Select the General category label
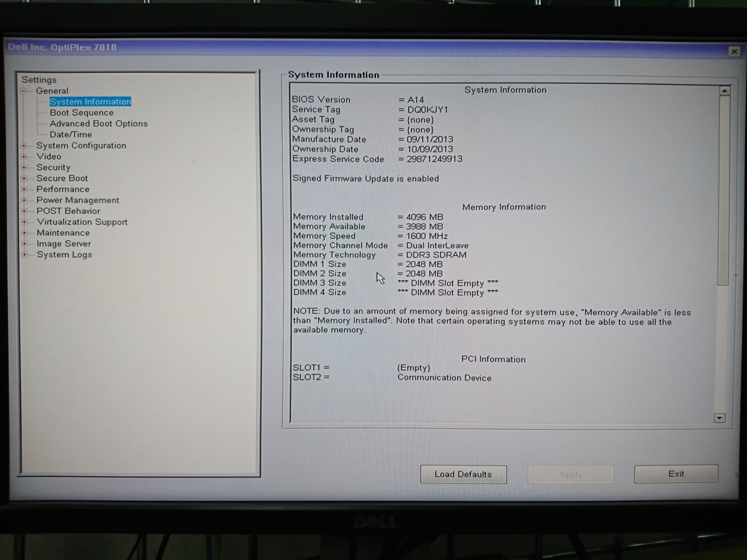 coord(52,91)
